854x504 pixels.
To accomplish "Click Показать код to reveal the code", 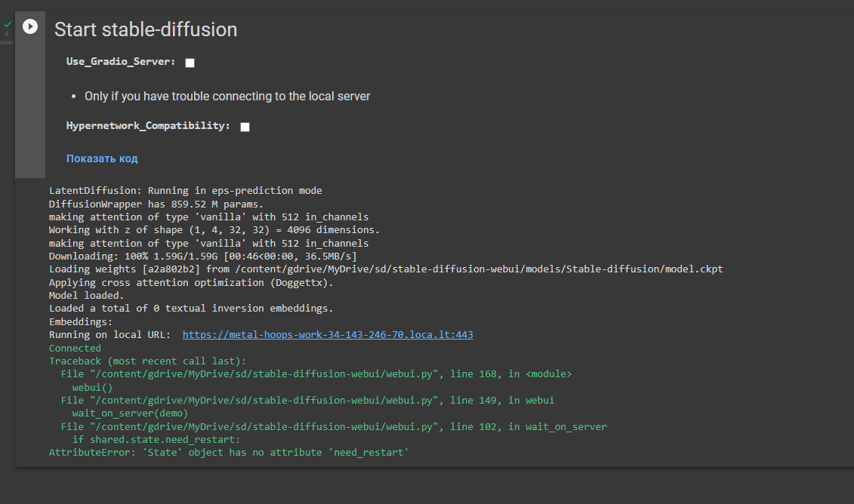I will pyautogui.click(x=102, y=158).
